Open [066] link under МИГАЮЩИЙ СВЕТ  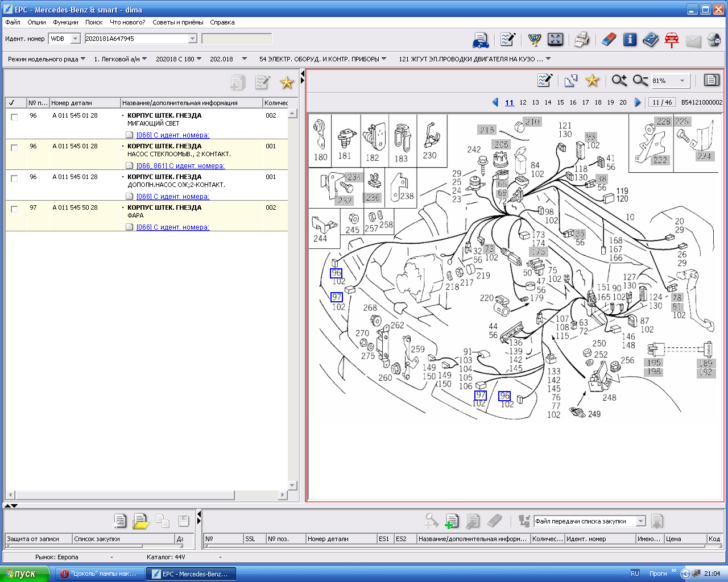click(x=173, y=135)
